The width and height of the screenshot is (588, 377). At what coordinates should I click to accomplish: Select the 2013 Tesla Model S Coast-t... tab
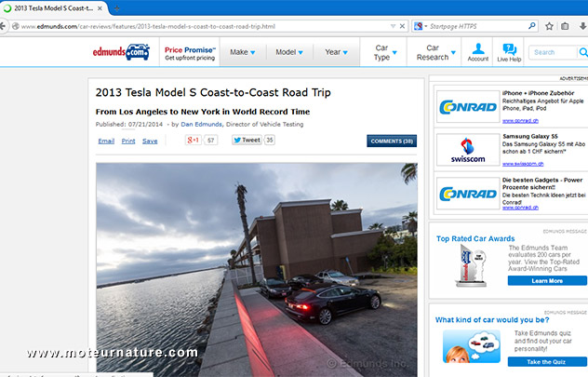point(54,8)
